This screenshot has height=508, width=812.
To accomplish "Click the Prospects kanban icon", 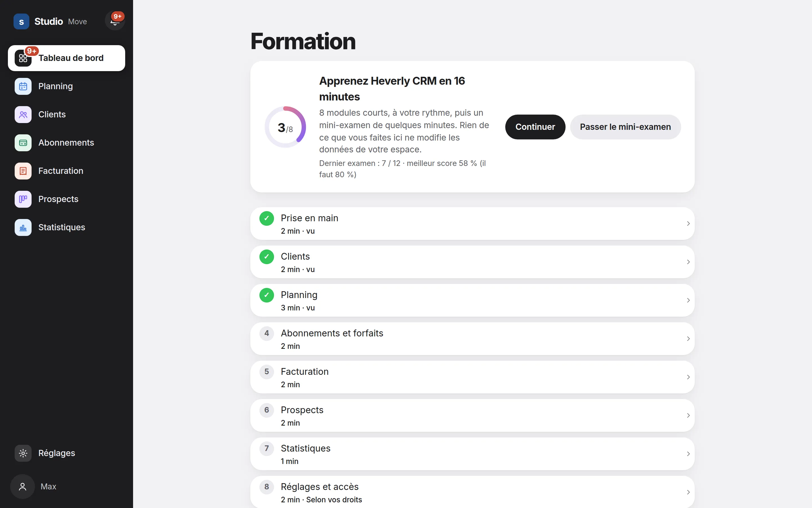I will [23, 199].
